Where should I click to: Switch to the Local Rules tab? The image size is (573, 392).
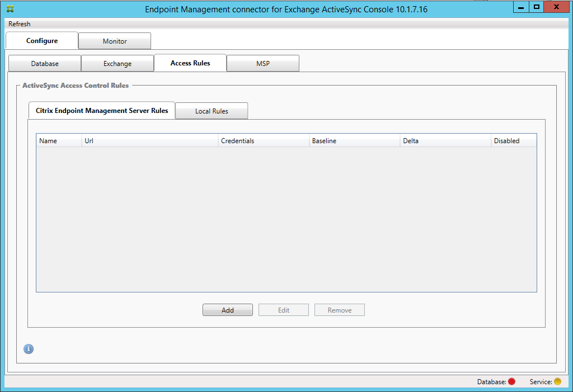212,111
